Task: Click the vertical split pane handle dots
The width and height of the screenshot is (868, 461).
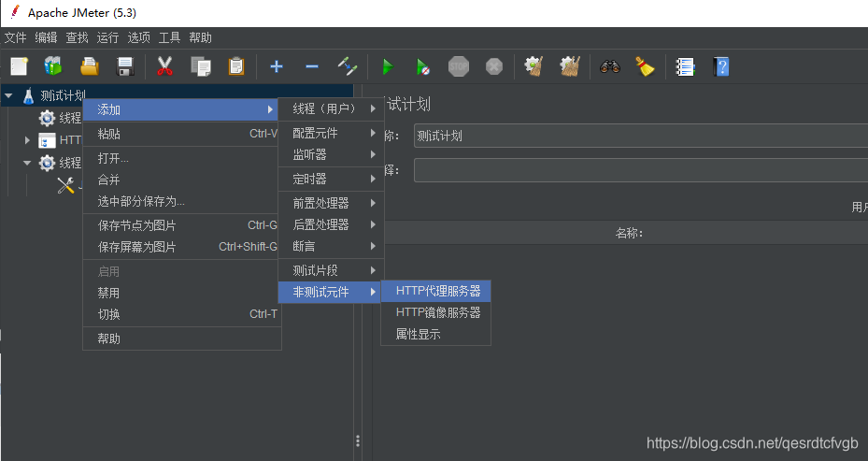Action: pos(358,441)
